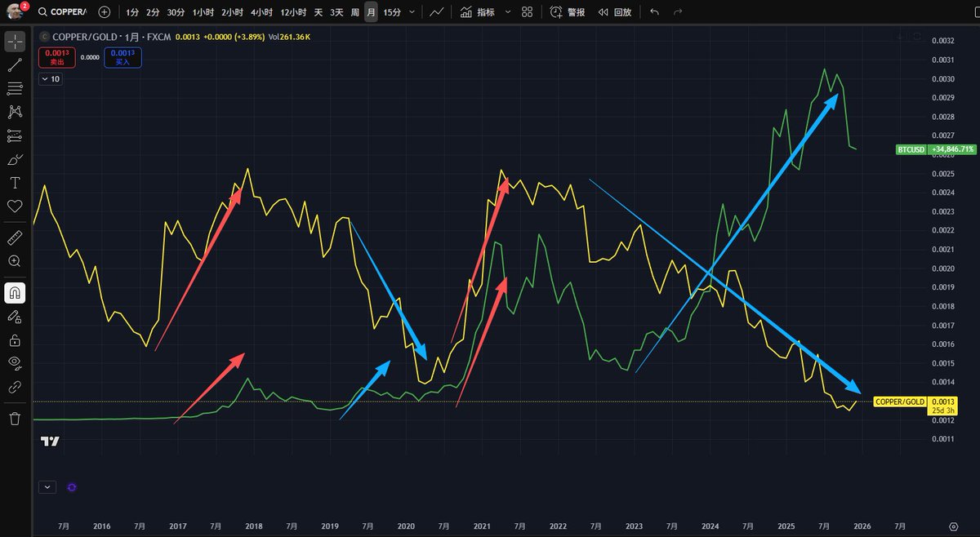Screen dimensions: 980x537
Task: Choose the 天 daily timeframe
Action: coord(318,12)
